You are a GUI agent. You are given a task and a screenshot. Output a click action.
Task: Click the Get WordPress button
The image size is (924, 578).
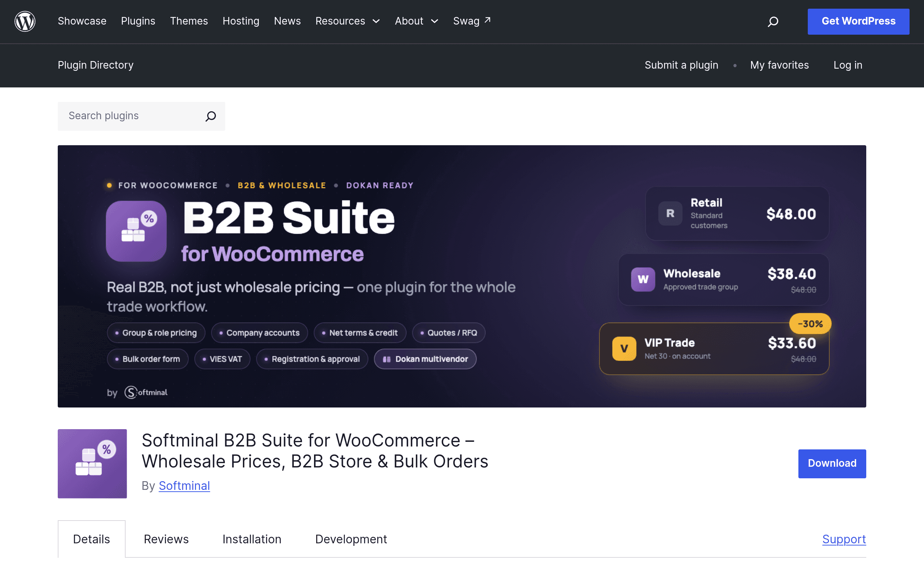[858, 21]
